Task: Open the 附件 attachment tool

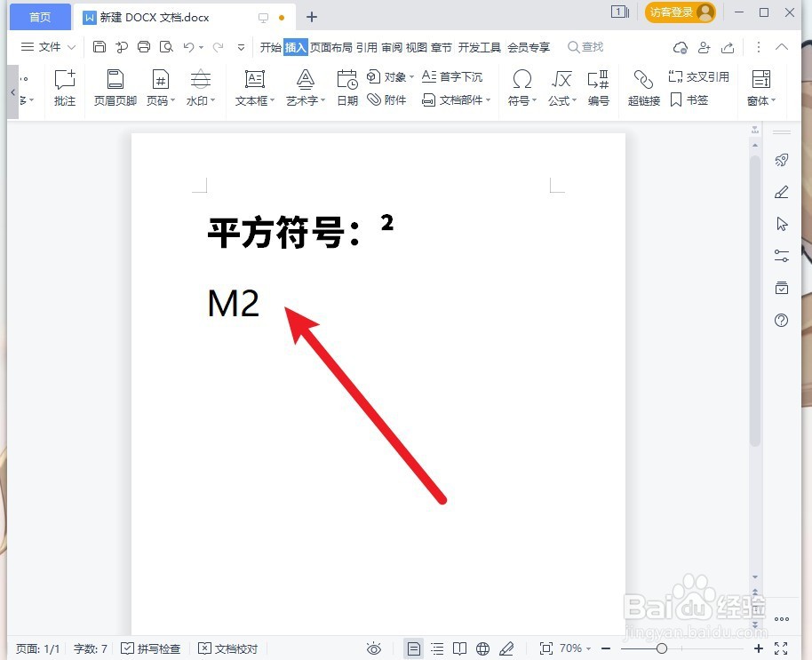Action: pyautogui.click(x=384, y=99)
